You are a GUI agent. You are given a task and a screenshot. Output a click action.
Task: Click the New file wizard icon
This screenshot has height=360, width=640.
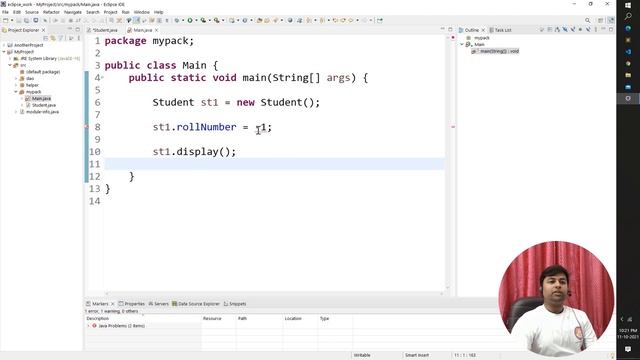[x=5, y=20]
